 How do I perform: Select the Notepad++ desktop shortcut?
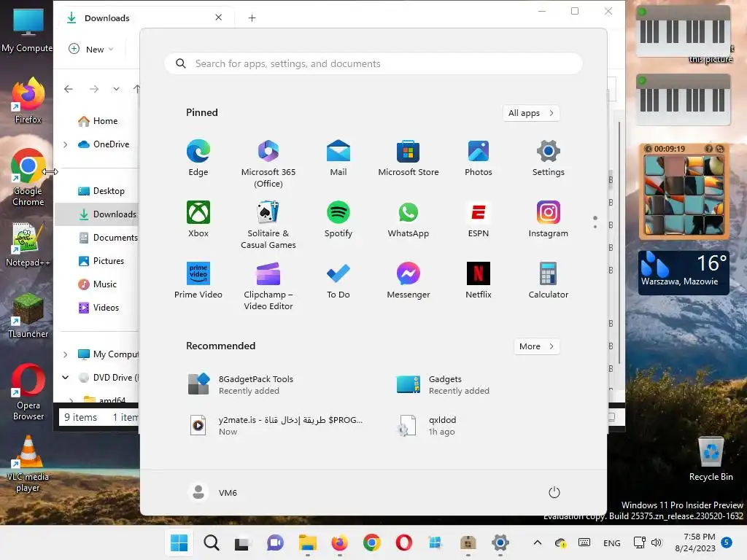pos(28,244)
